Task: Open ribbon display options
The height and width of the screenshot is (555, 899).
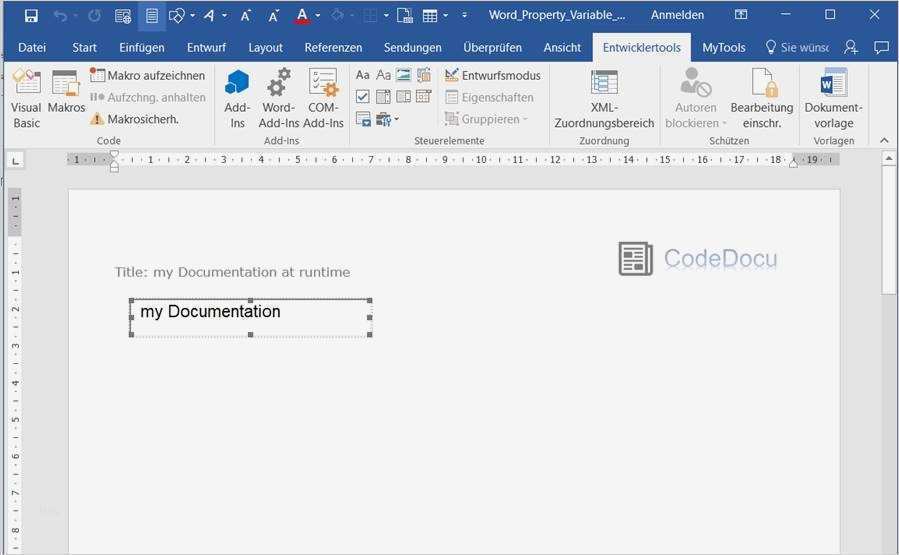Action: 741,15
